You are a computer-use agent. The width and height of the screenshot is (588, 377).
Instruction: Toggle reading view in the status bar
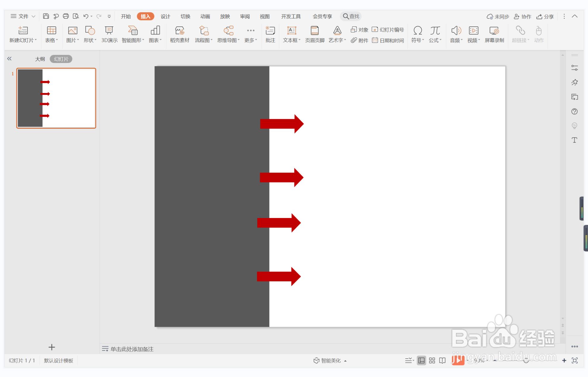[442, 360]
